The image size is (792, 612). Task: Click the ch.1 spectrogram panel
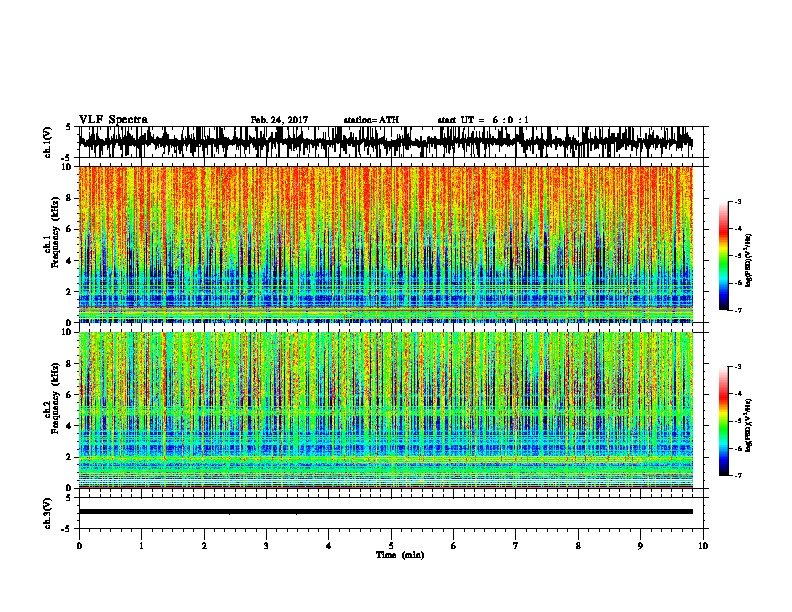(x=386, y=244)
